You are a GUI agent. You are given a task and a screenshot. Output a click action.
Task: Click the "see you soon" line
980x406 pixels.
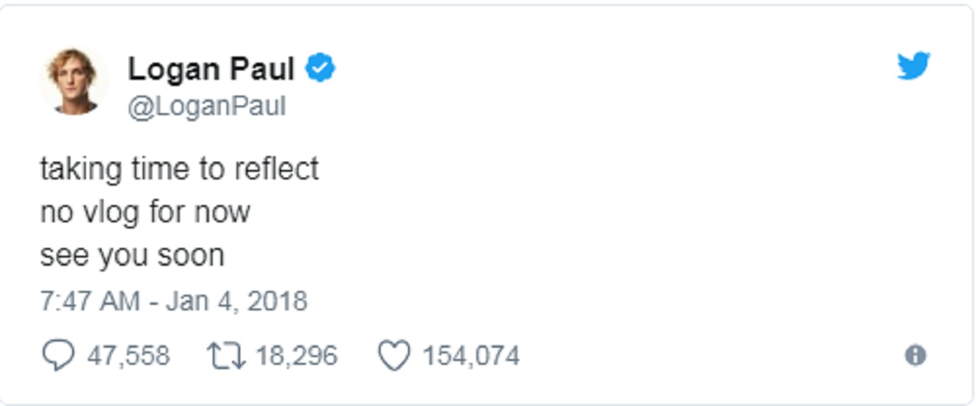(132, 255)
